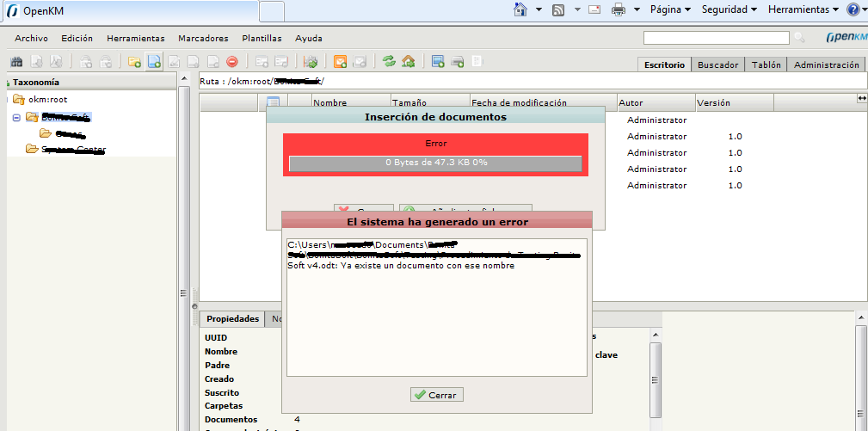Click the Taxonomía panel header

click(x=91, y=82)
